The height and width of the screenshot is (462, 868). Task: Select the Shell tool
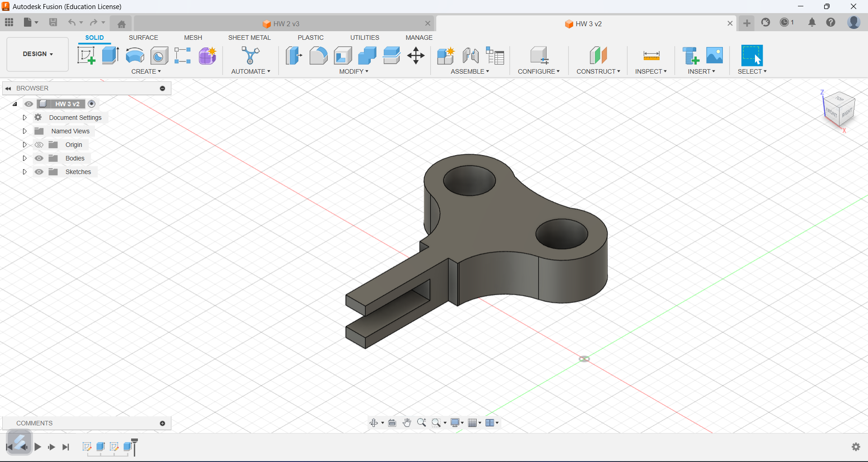point(343,56)
